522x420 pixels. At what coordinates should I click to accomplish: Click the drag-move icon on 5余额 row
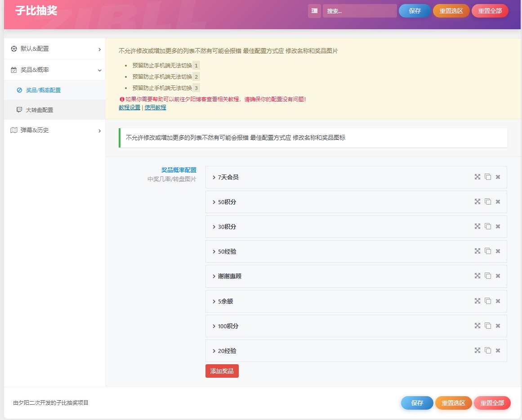pyautogui.click(x=477, y=301)
